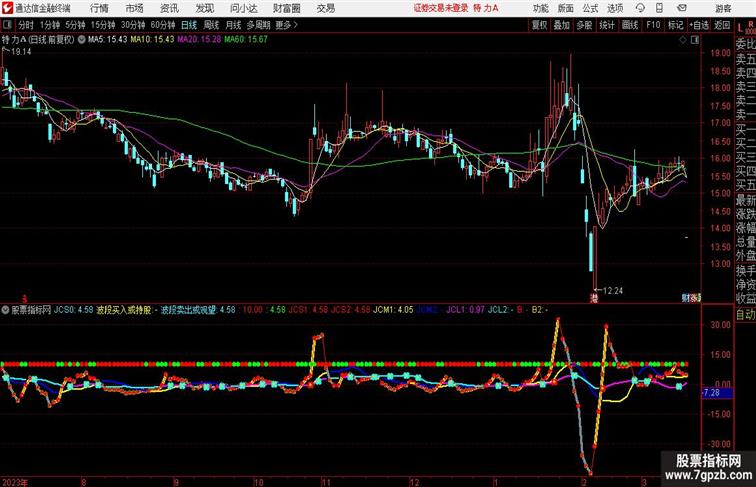756x487 pixels.
Task: Select the 日线 daily chart tab
Action: coord(189,25)
